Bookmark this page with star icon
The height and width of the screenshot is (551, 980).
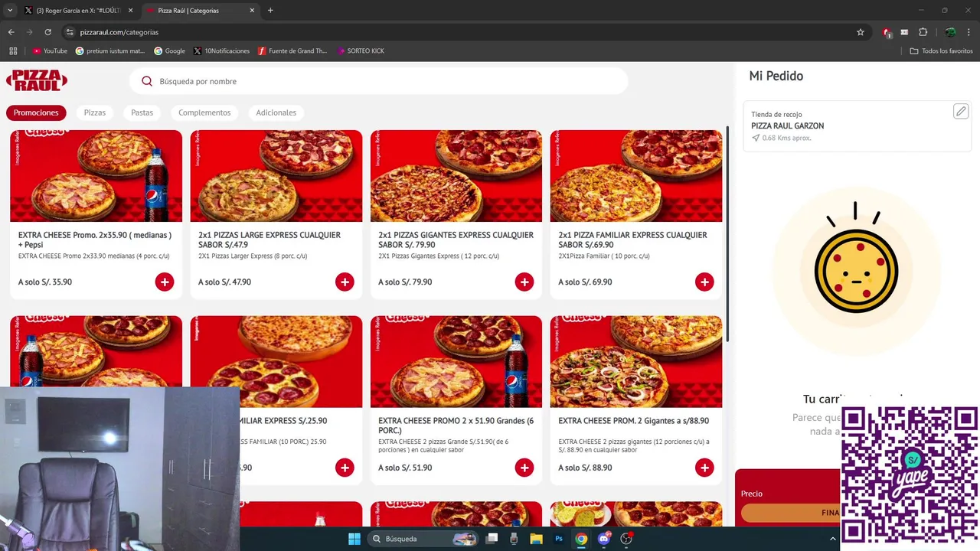861,32
